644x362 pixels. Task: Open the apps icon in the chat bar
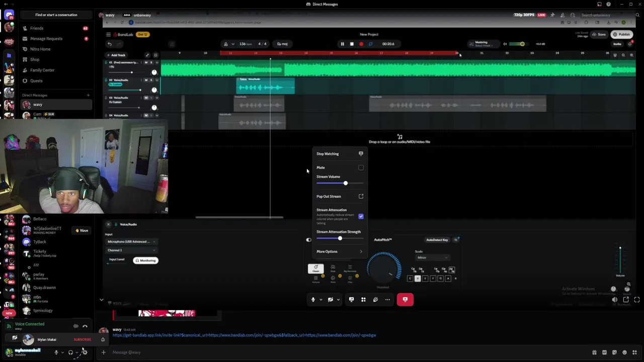(x=635, y=352)
